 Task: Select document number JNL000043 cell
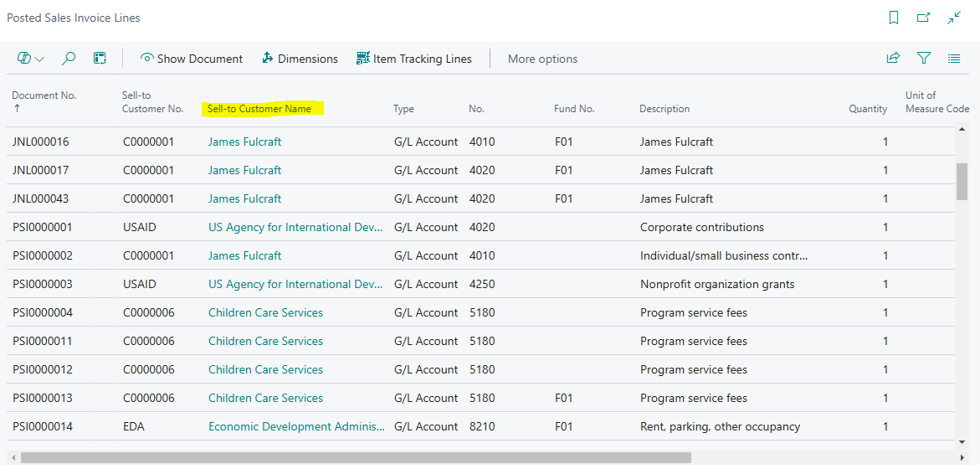[41, 198]
